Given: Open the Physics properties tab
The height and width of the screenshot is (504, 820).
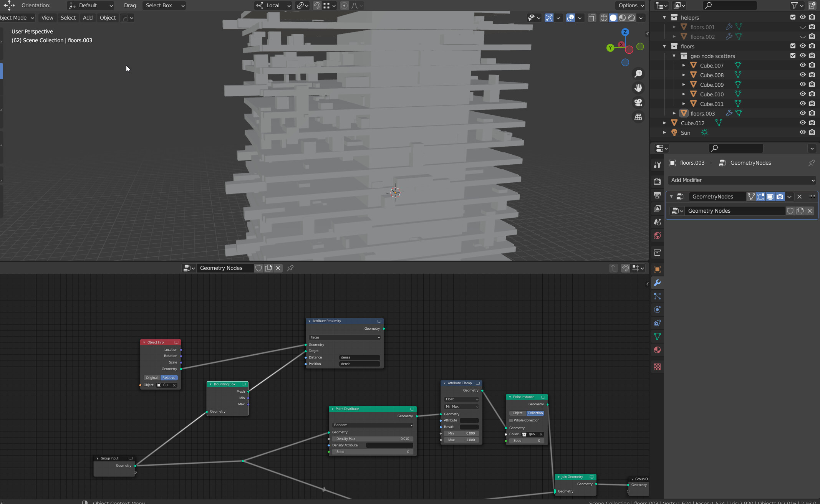Looking at the screenshot, I should (x=657, y=310).
